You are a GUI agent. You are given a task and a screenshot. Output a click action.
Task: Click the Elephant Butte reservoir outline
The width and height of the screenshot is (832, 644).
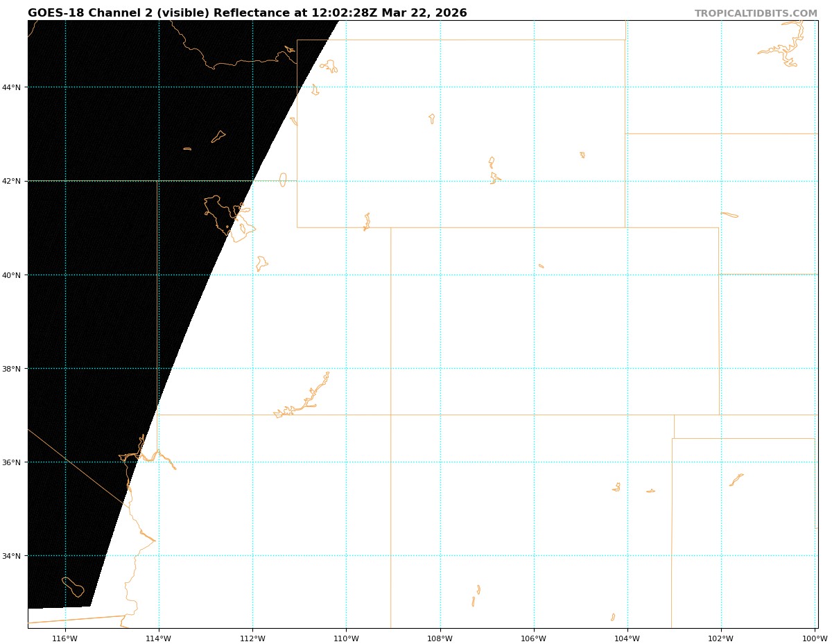click(x=478, y=590)
